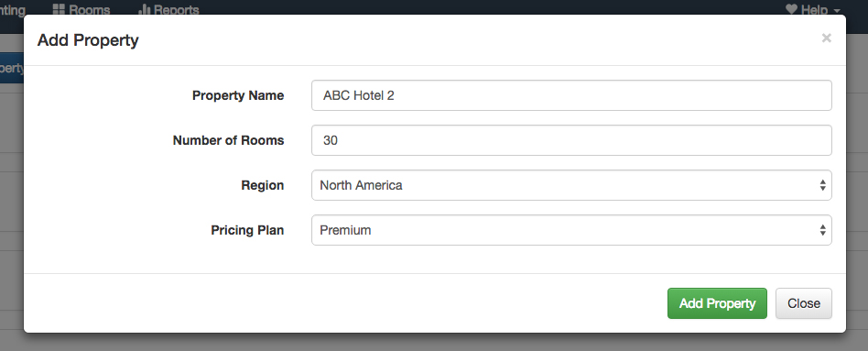Focus the Property Name text field
The width and height of the screenshot is (868, 351).
point(571,95)
